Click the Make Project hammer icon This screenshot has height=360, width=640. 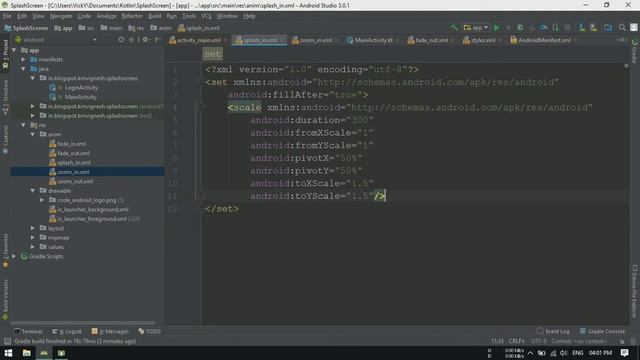454,28
